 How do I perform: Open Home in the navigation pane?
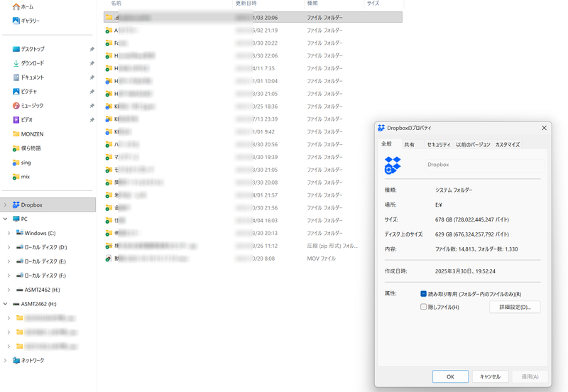pos(23,6)
